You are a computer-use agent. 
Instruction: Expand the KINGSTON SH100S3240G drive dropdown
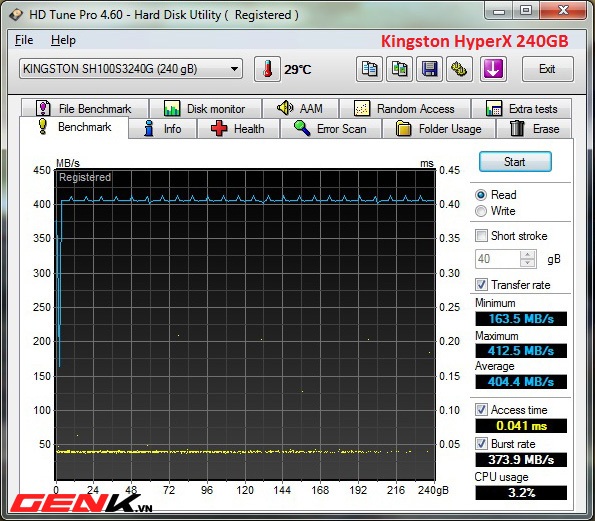pyautogui.click(x=131, y=69)
